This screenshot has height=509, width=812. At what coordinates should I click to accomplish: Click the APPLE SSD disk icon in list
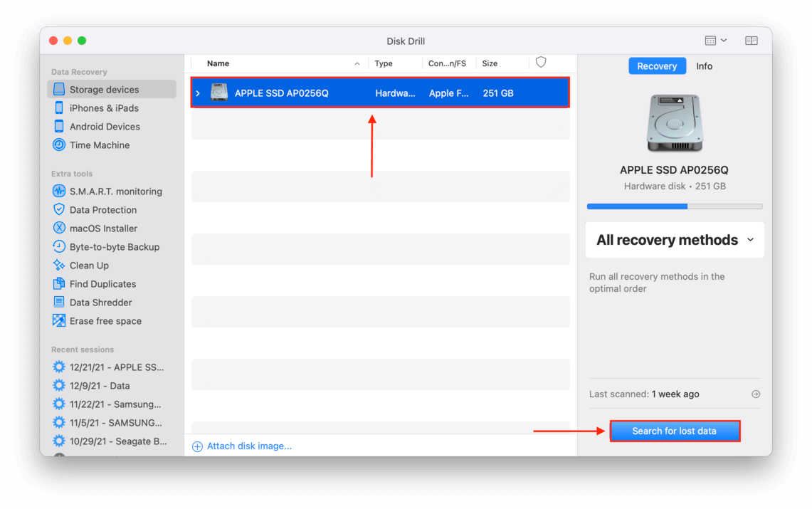[x=219, y=93]
